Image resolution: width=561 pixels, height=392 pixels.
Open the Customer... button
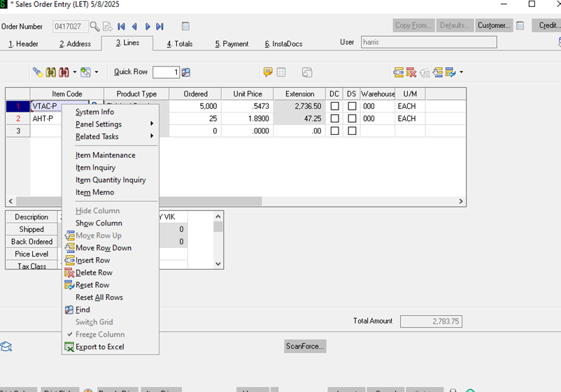click(494, 26)
